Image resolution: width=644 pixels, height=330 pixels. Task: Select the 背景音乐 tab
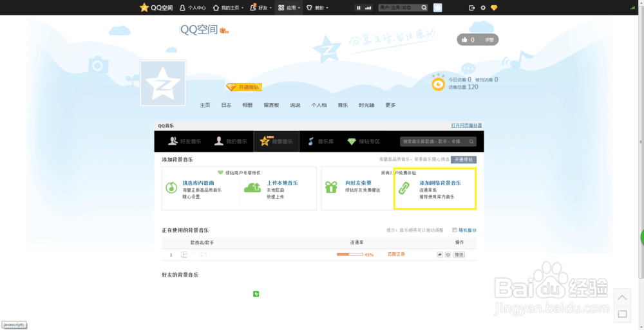coord(276,141)
